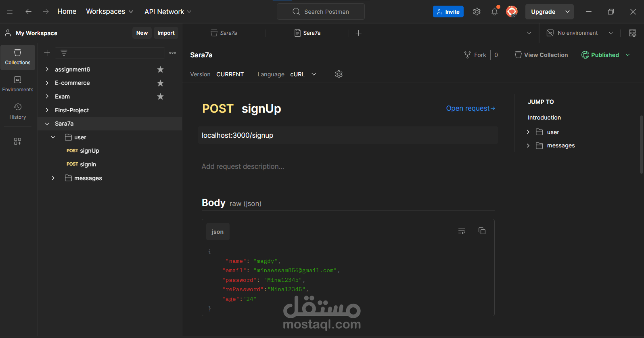
Task: Open the cURL language dropdown
Action: (303, 74)
